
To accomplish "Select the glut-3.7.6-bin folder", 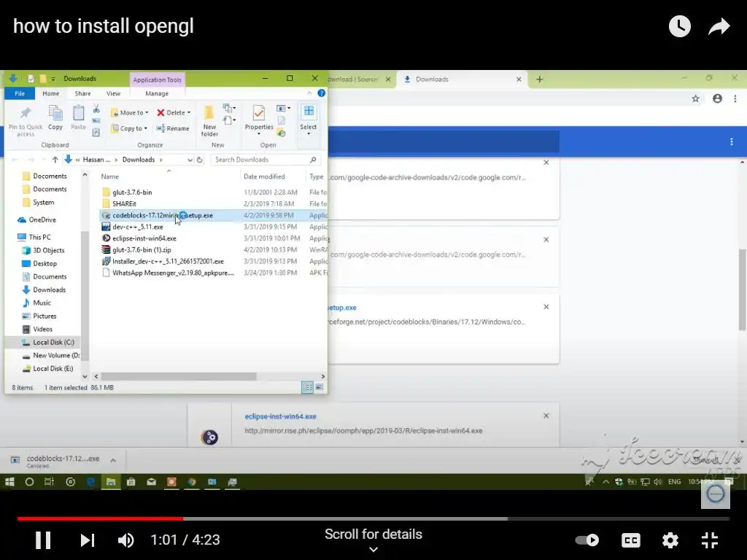I will click(x=133, y=192).
